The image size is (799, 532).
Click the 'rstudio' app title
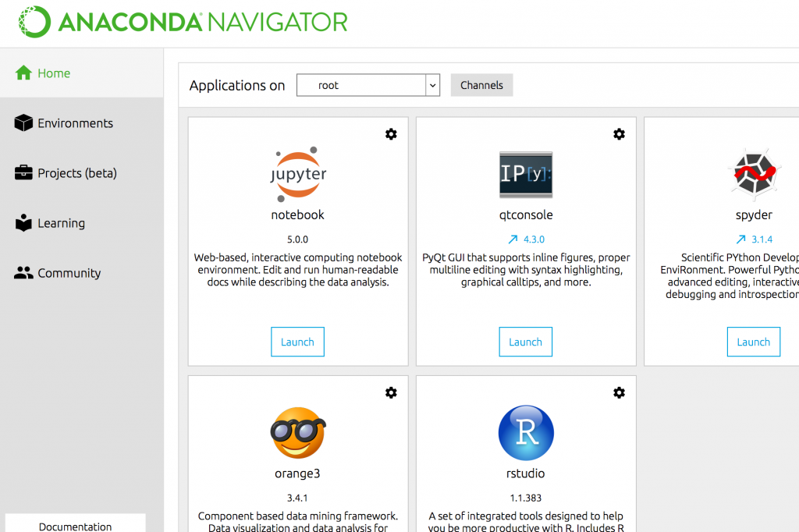[526, 473]
